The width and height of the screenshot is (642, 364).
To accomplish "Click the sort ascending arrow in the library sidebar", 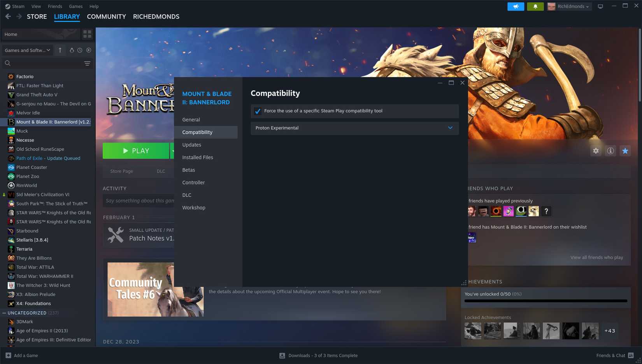I will 60,50.
